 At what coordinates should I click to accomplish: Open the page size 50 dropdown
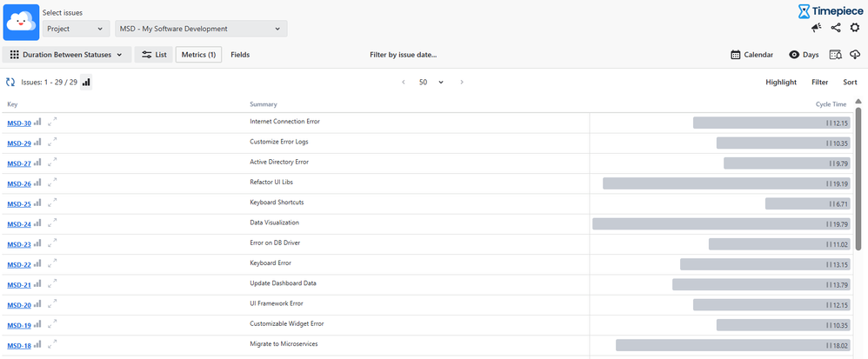click(x=431, y=82)
